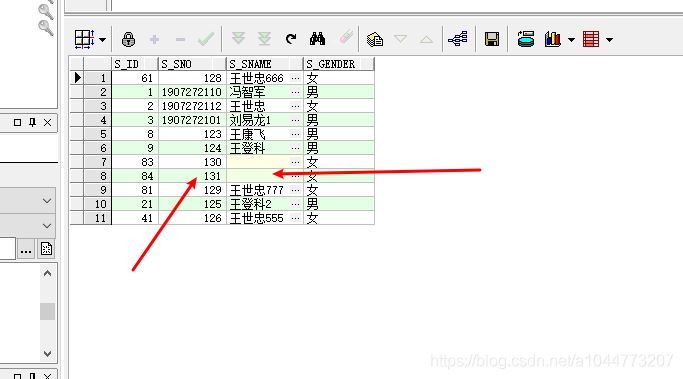Save results with the floppy disk icon
Image resolution: width=683 pixels, height=379 pixels.
point(492,39)
